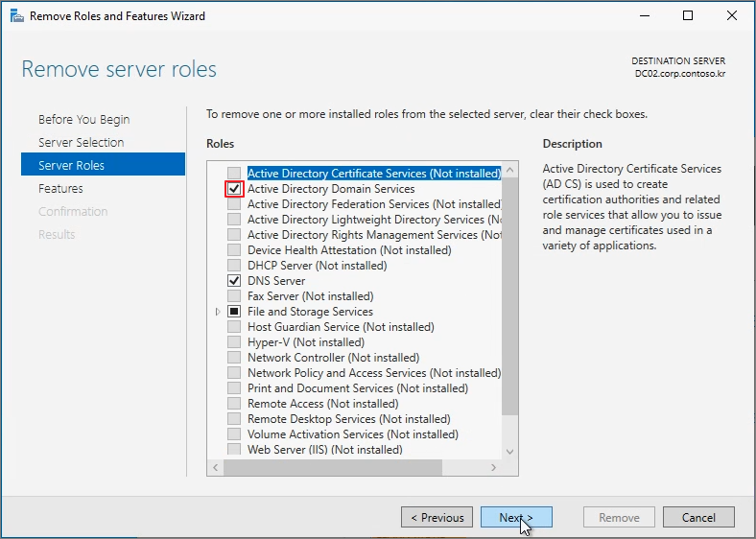Select Host Guardian Service row

tap(341, 327)
